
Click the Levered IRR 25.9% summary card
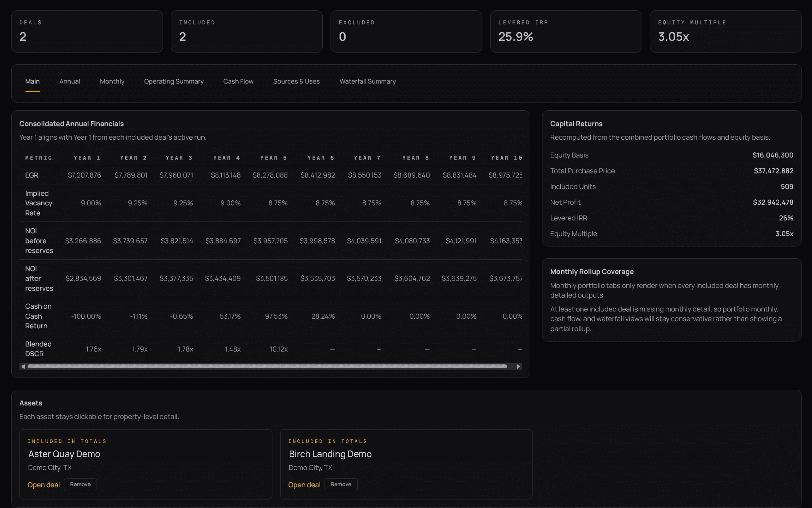pyautogui.click(x=566, y=31)
